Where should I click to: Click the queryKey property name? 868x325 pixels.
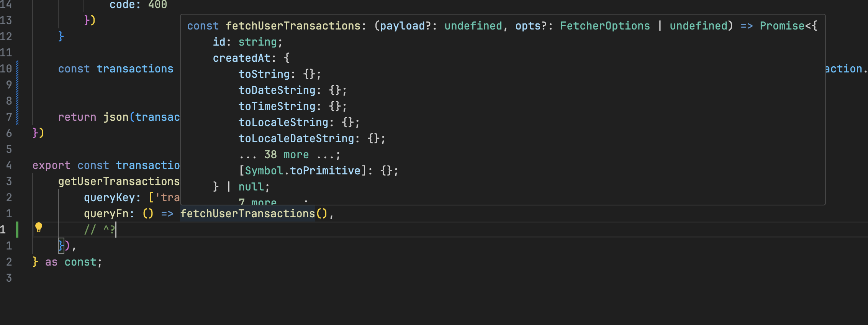click(109, 198)
